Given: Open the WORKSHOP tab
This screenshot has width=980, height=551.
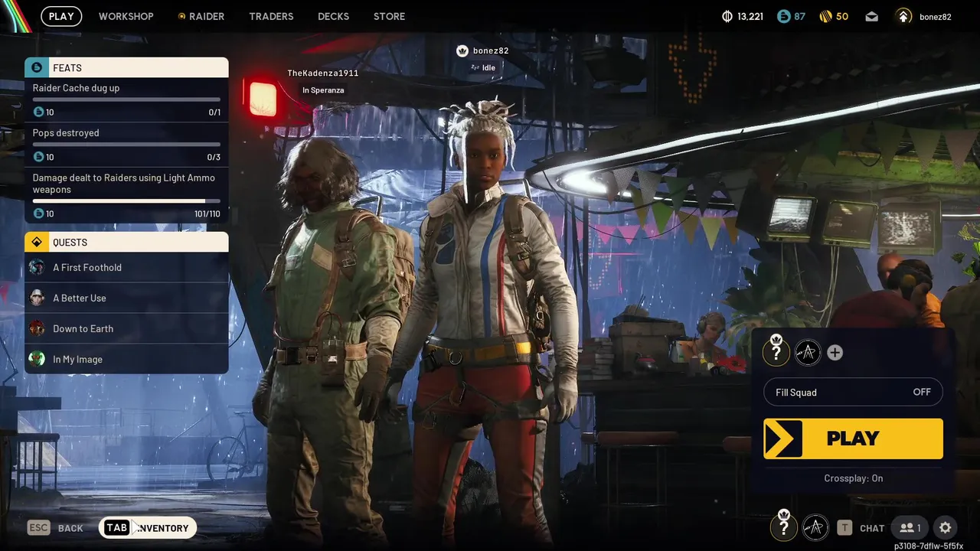Looking at the screenshot, I should point(126,16).
